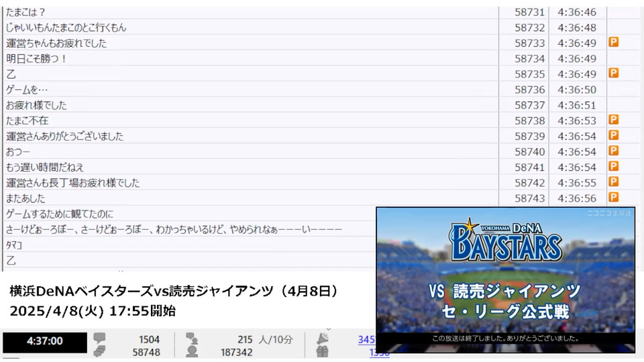Image resolution: width=644 pixels, height=362 pixels.
Task: Click the premium P icon on comment 58733
Action: 614,42
